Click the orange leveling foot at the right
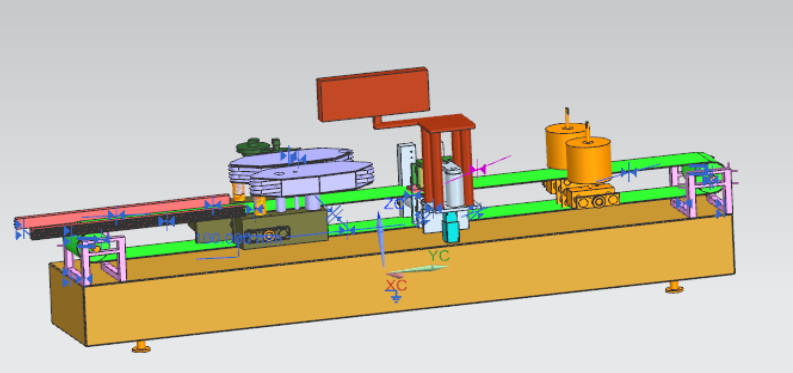 click(x=673, y=288)
